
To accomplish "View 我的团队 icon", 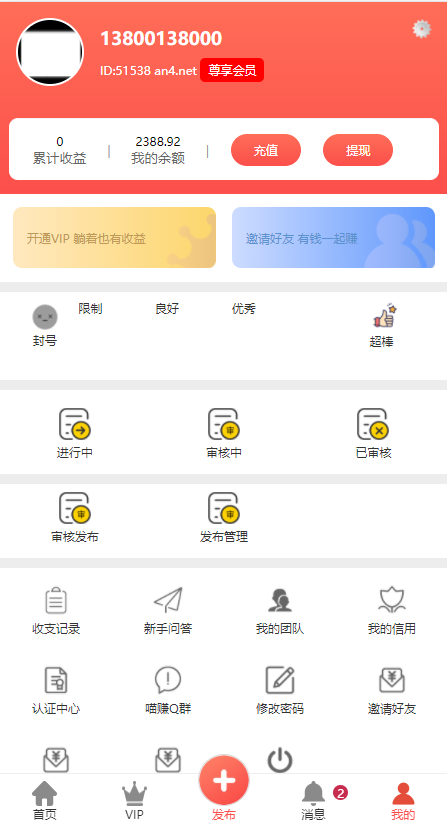I will tap(280, 600).
